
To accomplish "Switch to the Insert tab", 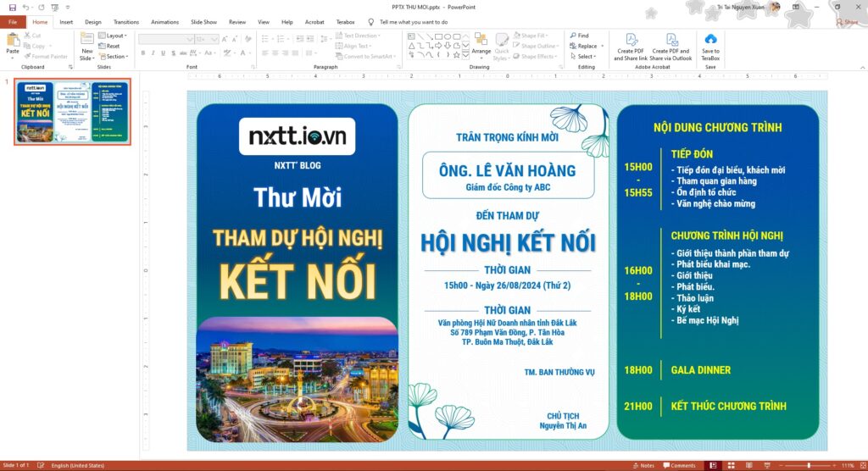I will pyautogui.click(x=66, y=22).
